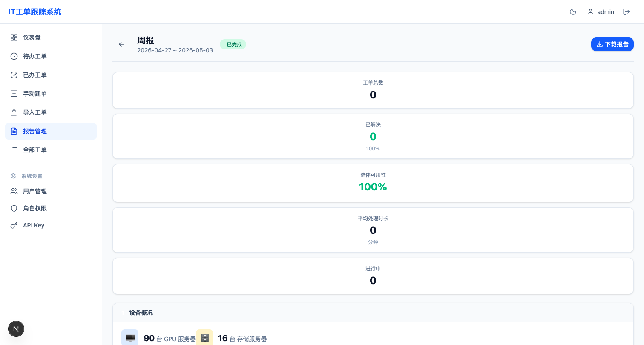
Task: Expand the 设备概况 section header
Action: 373,313
